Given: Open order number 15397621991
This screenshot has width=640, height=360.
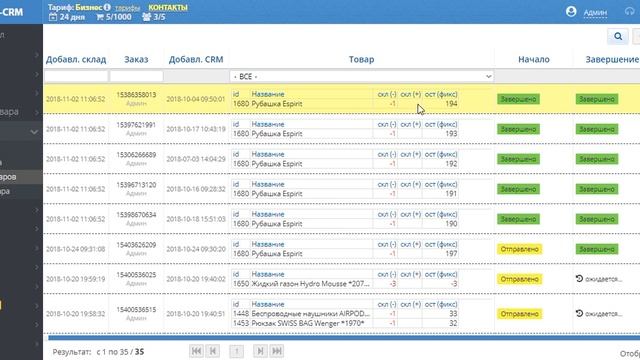Looking at the screenshot, I should point(136,125).
